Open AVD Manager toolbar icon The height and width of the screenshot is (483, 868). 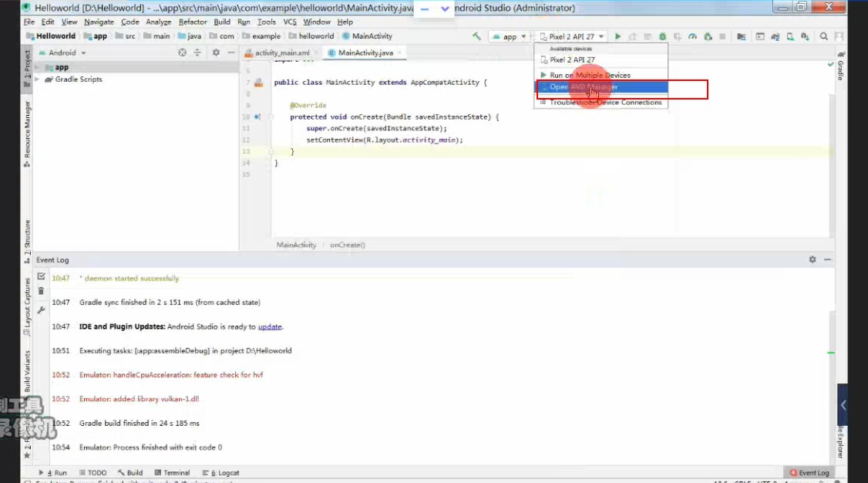(x=790, y=36)
